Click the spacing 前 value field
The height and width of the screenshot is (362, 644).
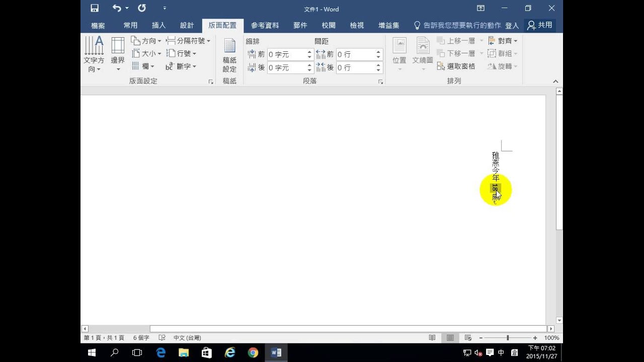click(x=355, y=54)
